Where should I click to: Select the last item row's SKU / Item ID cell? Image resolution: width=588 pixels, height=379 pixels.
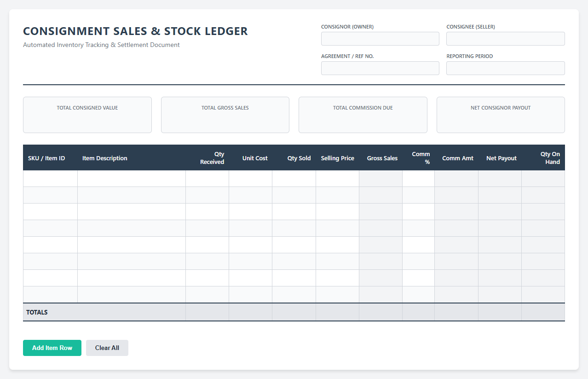(50, 295)
